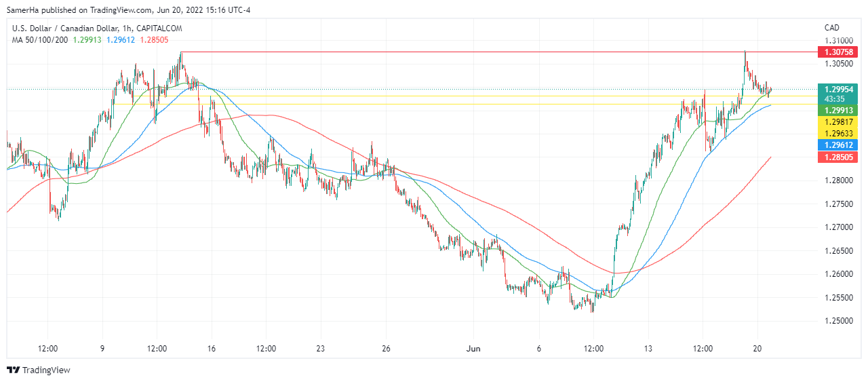Click the red 1.28505 label on price axis
868x382 pixels.
tap(838, 157)
